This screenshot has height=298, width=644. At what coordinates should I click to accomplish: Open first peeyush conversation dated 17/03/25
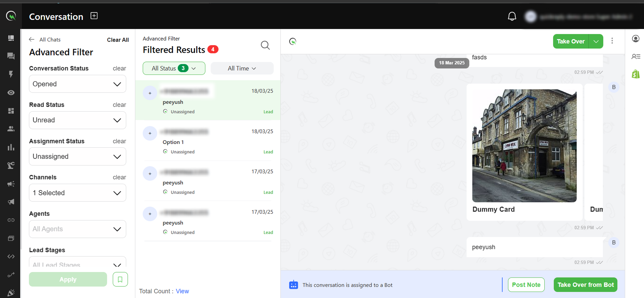[208, 181]
